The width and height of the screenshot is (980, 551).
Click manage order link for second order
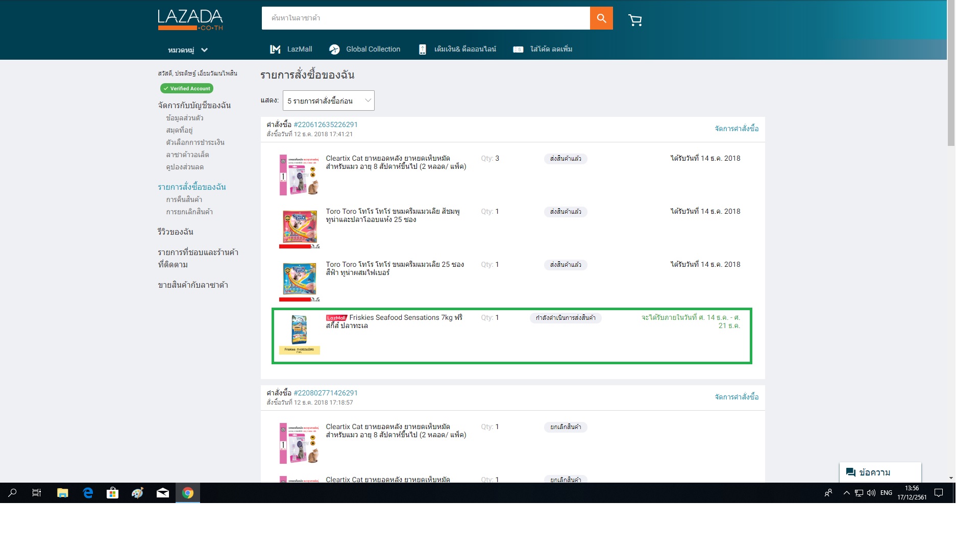[736, 397]
